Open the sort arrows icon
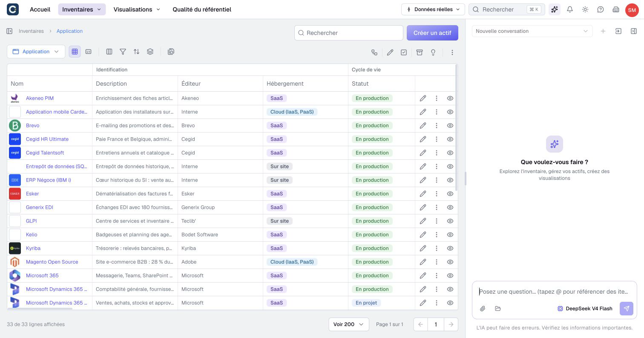 click(136, 52)
